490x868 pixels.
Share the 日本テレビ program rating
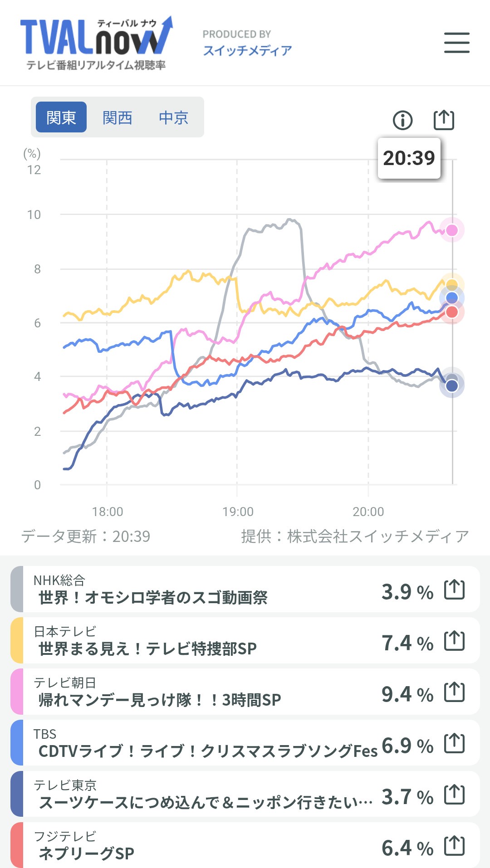(x=454, y=641)
